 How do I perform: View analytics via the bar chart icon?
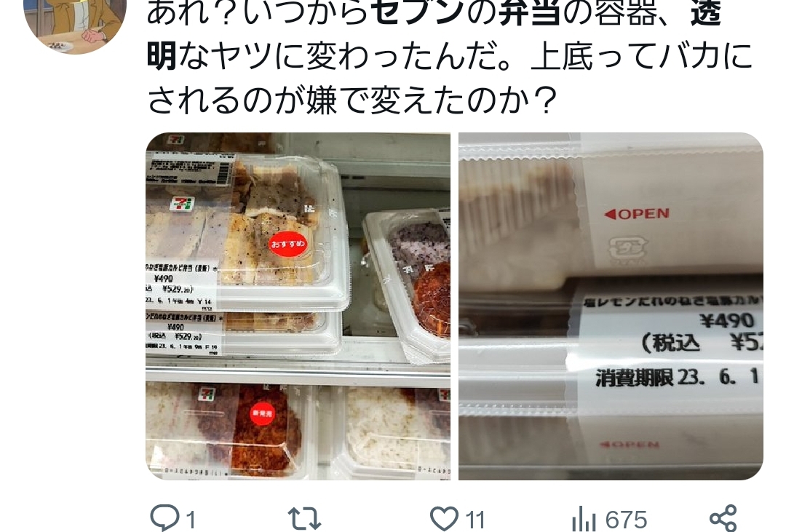tap(583, 519)
